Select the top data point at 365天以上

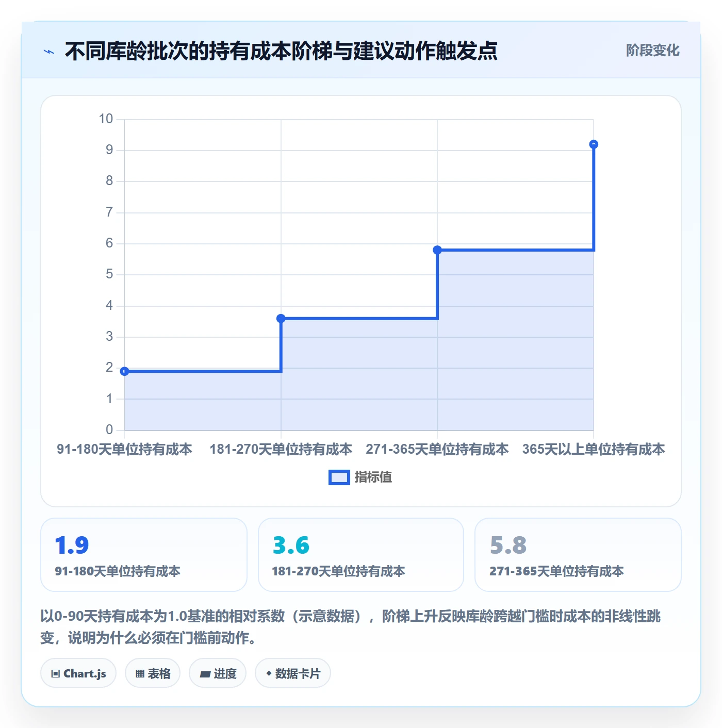pyautogui.click(x=594, y=144)
